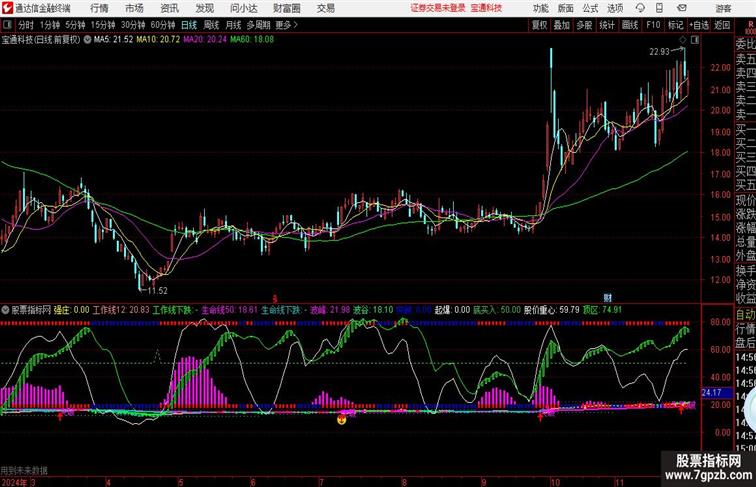Click the MA5: 21.52 label

click(x=113, y=40)
